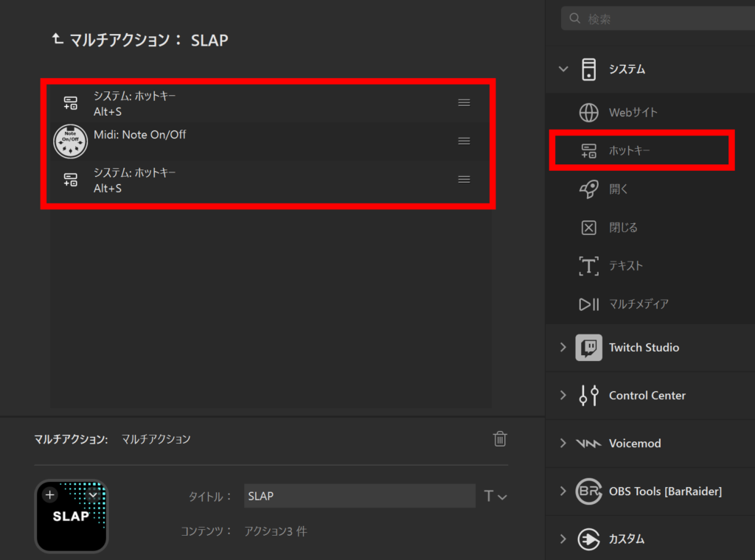Expand the Voicemod category

click(564, 443)
